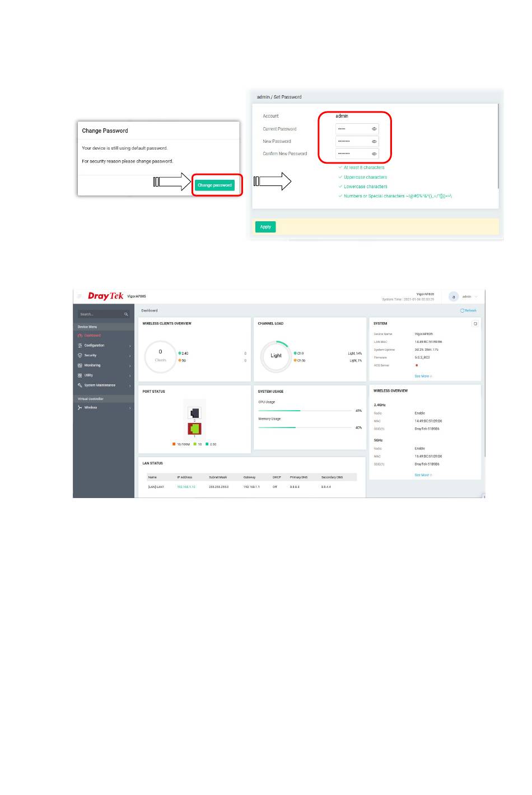Click the admin avatar circle
Viewport: 532px width, 795px height.
[454, 296]
